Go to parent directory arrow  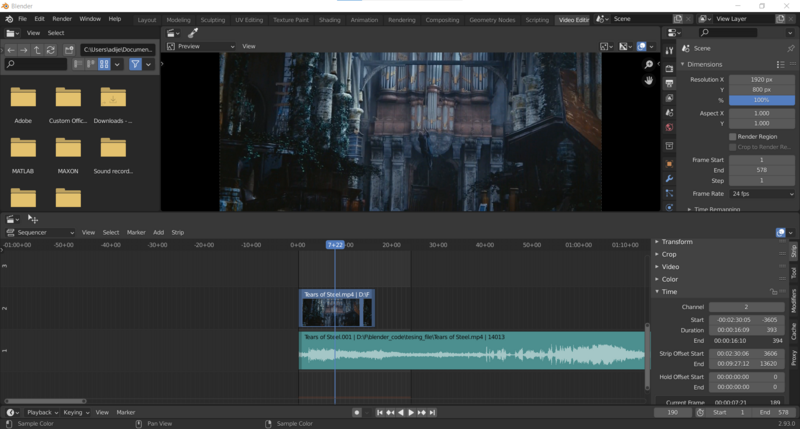[x=38, y=50]
